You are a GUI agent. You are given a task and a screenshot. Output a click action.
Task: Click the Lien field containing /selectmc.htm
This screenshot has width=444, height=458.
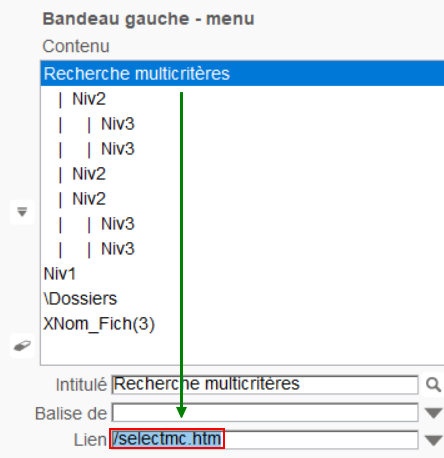(x=265, y=440)
